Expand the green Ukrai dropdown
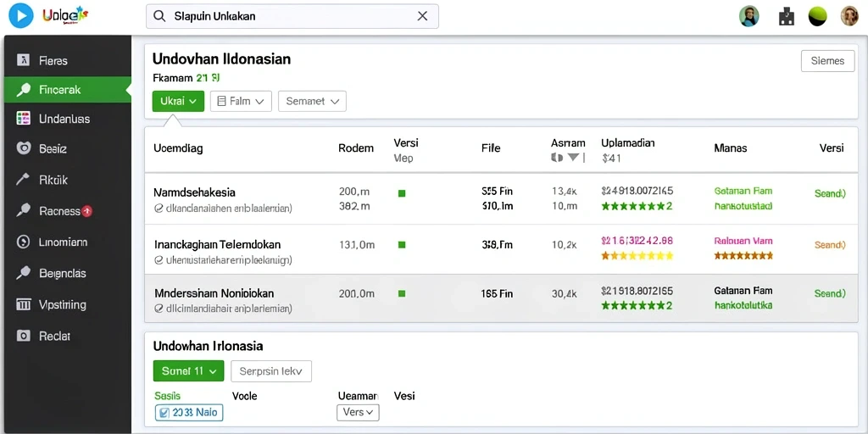Viewport: 868px width, 434px height. coord(178,102)
